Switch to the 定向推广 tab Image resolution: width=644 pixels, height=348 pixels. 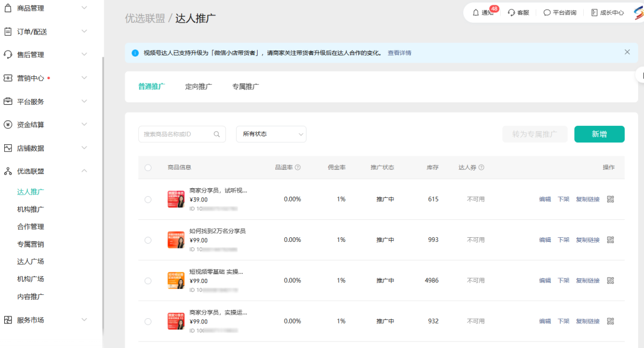click(199, 86)
